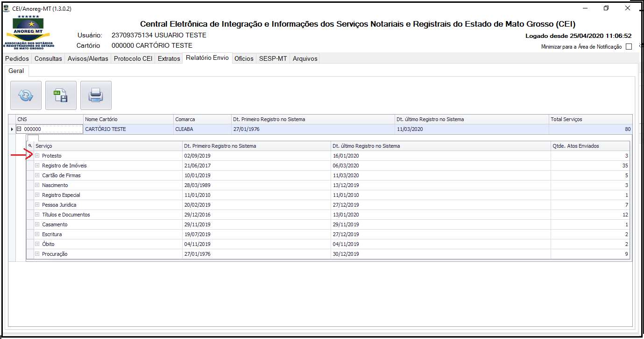Click the Protesto first date 02/09/2019
Screen dimensions: 644x339
coord(197,156)
